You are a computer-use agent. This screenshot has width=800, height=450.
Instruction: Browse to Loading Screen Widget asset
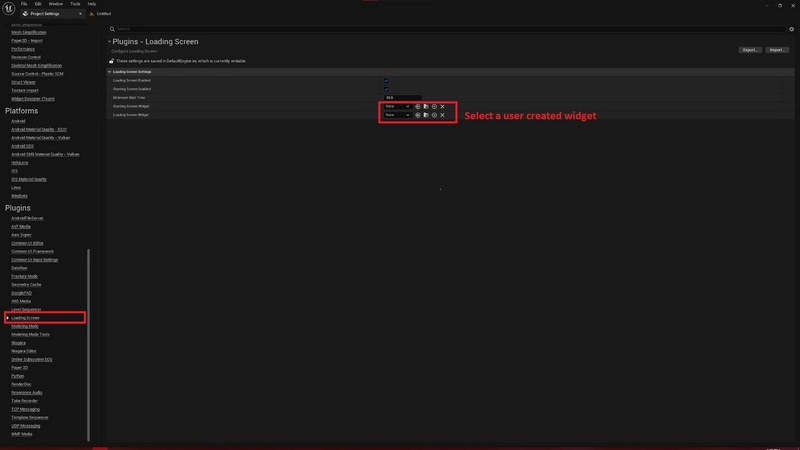pyautogui.click(x=425, y=115)
